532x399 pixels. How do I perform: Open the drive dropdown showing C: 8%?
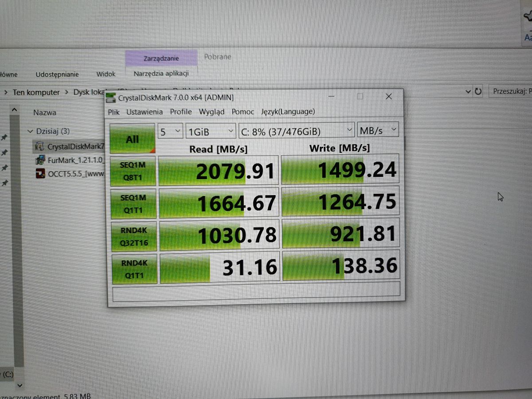[296, 131]
